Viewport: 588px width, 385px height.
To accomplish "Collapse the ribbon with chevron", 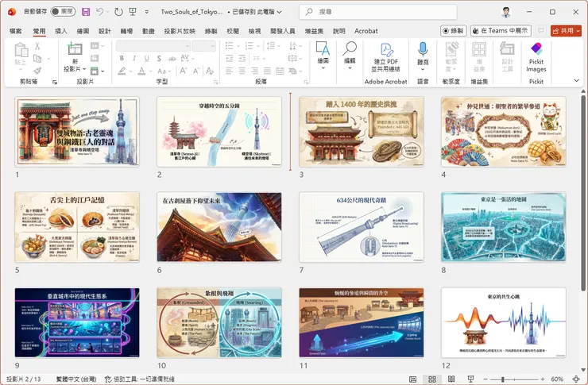I will [576, 80].
